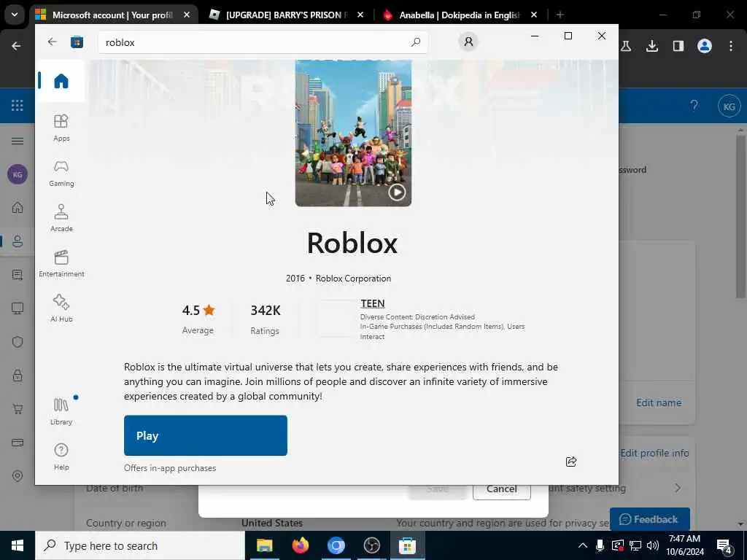
Task: Open the shopping cart icon in account sidebar
Action: tap(18, 409)
